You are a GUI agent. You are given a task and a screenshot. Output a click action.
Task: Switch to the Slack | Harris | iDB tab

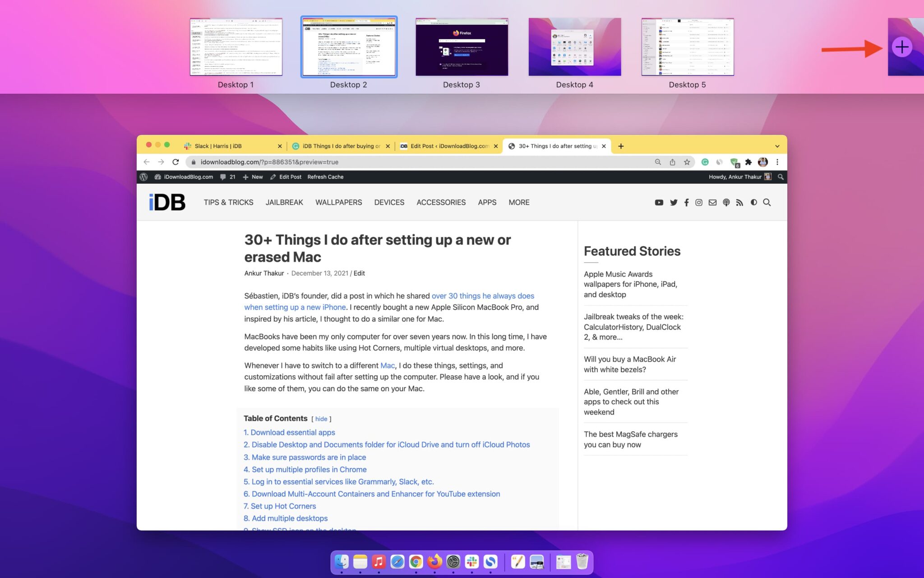click(232, 146)
